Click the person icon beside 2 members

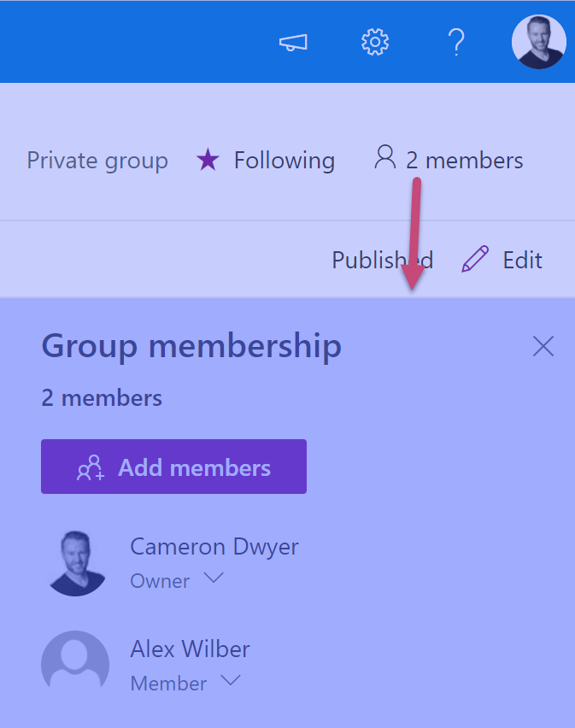pos(385,158)
